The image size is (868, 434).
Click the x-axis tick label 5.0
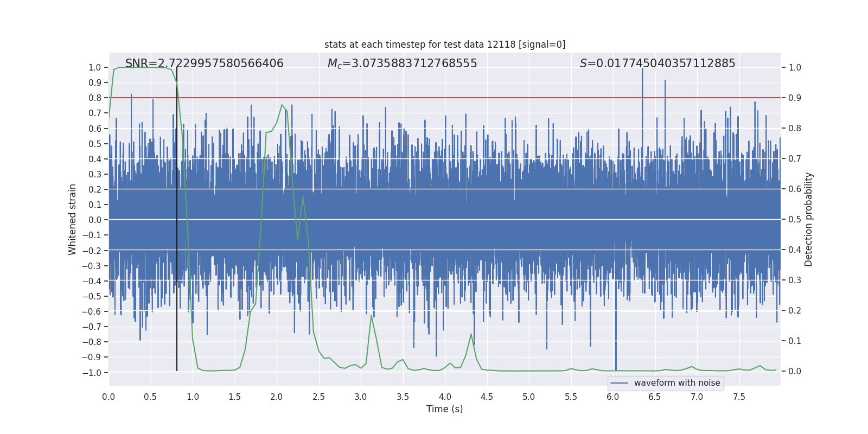click(x=528, y=397)
